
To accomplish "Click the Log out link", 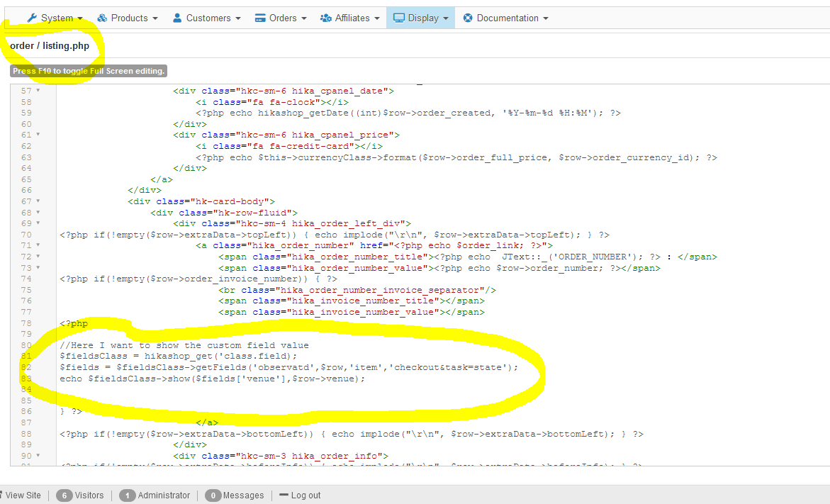I will (306, 495).
